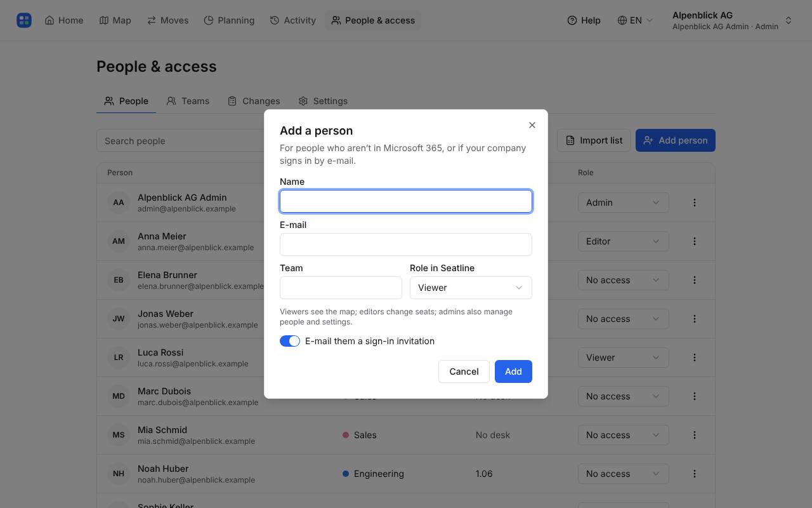Click the Search people field
Screen dimensions: 812x508
181,141
